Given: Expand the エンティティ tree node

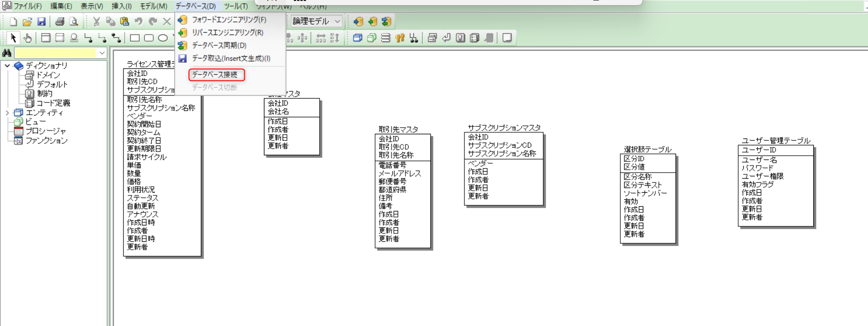Looking at the screenshot, I should [x=7, y=113].
